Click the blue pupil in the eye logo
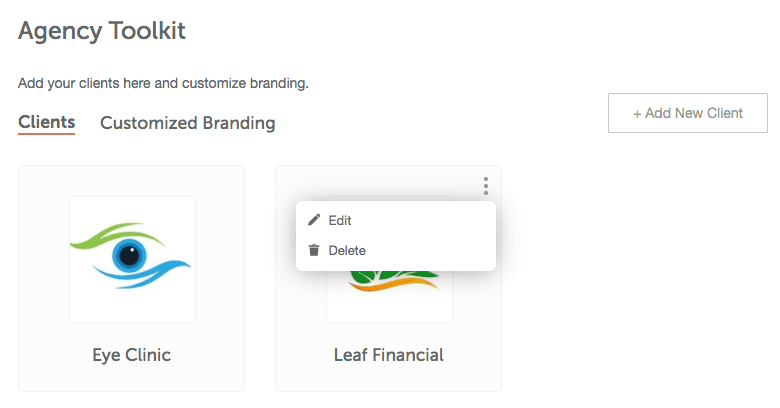The image size is (780, 408). pyautogui.click(x=128, y=256)
